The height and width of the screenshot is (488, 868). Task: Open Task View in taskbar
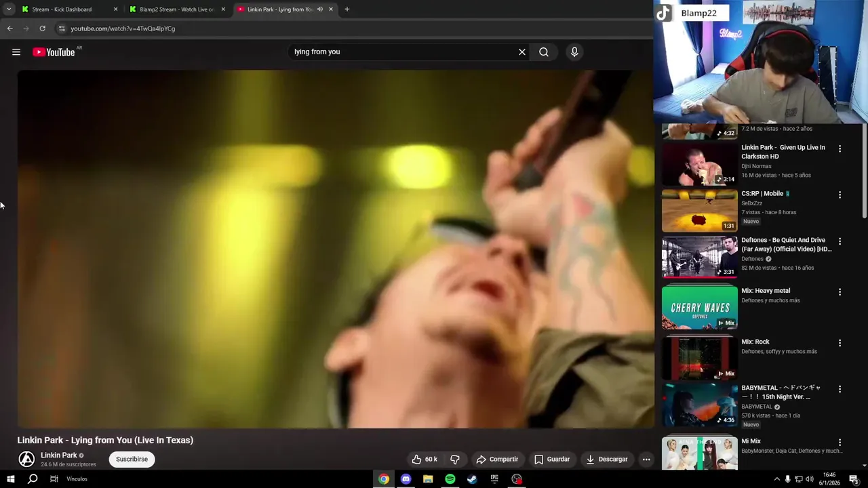pos(54,479)
